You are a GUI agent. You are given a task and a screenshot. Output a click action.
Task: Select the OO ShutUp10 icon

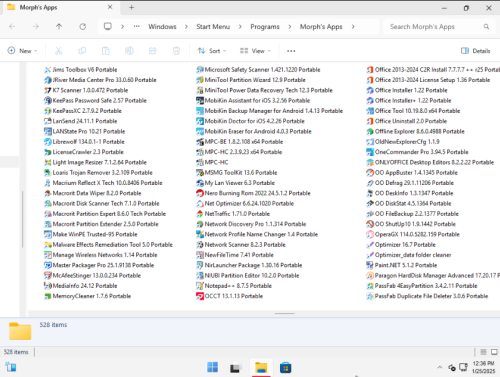pyautogui.click(x=370, y=224)
